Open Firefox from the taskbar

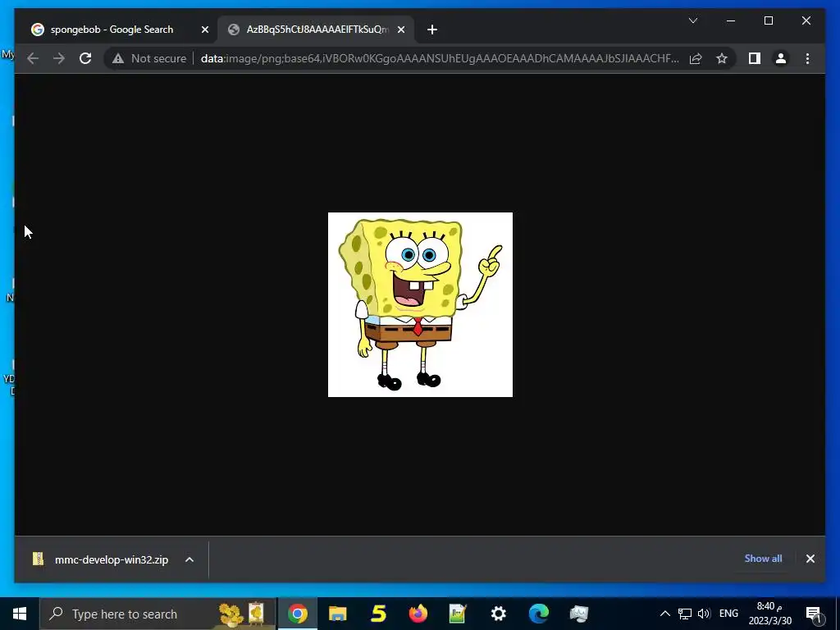[x=418, y=614]
